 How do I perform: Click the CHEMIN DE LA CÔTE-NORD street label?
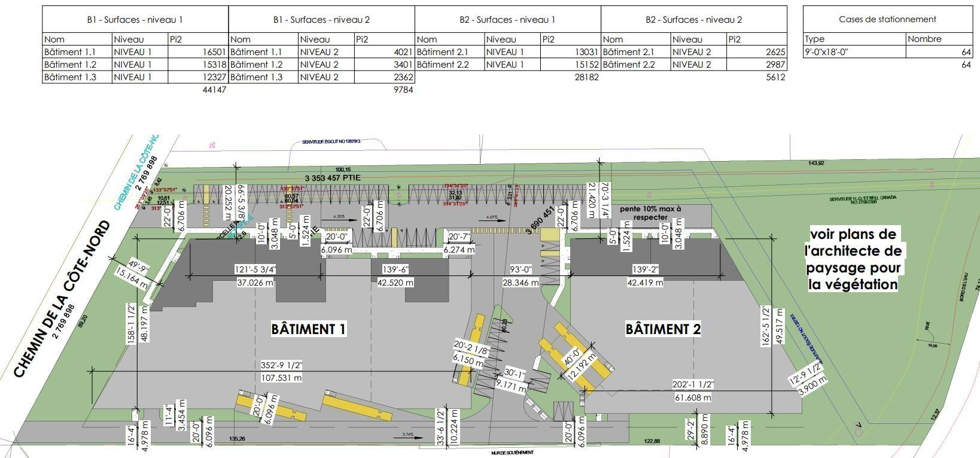62,299
